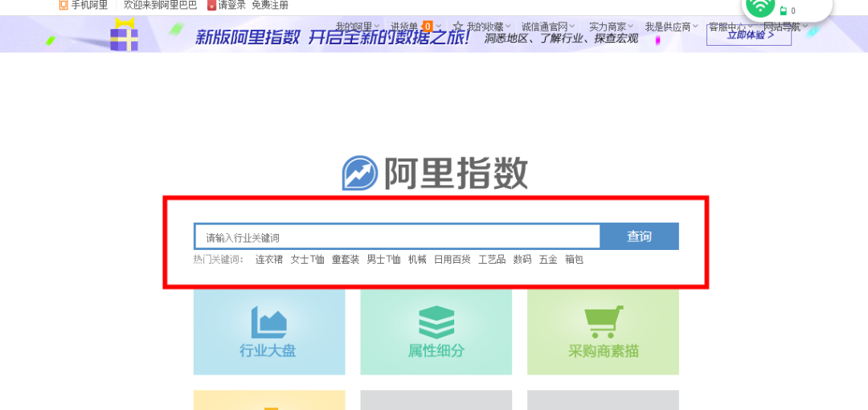Click the 立即体验 banner button
The width and height of the screenshot is (868, 410).
pos(749,35)
